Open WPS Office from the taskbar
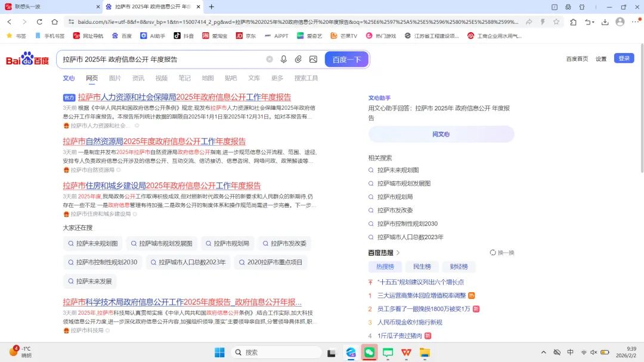This screenshot has width=644, height=362. click(406, 352)
